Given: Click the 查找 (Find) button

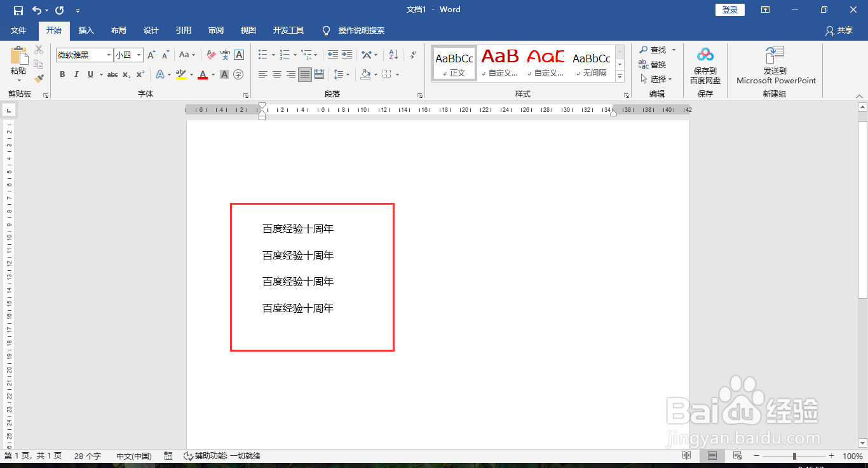Looking at the screenshot, I should (x=653, y=50).
